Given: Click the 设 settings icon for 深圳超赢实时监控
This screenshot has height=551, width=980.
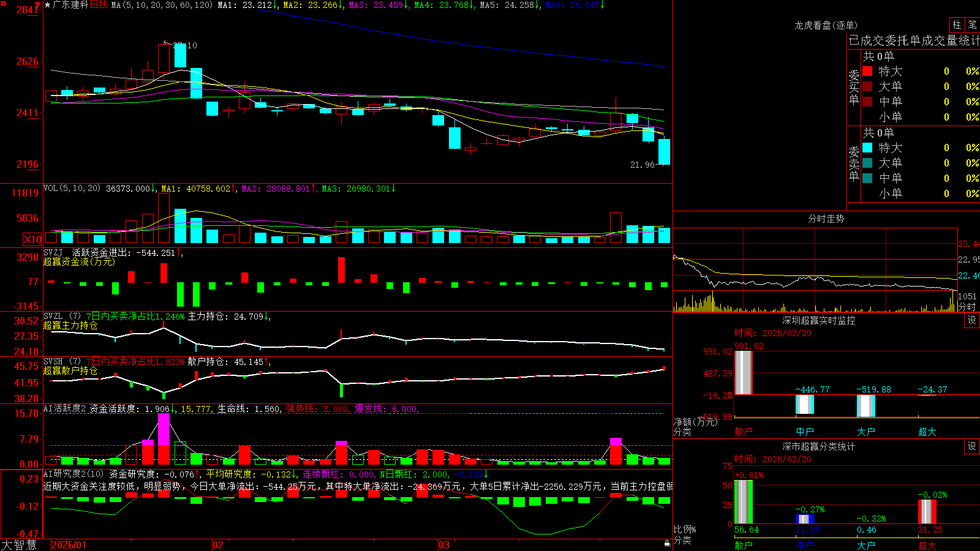Looking at the screenshot, I should (x=972, y=320).
